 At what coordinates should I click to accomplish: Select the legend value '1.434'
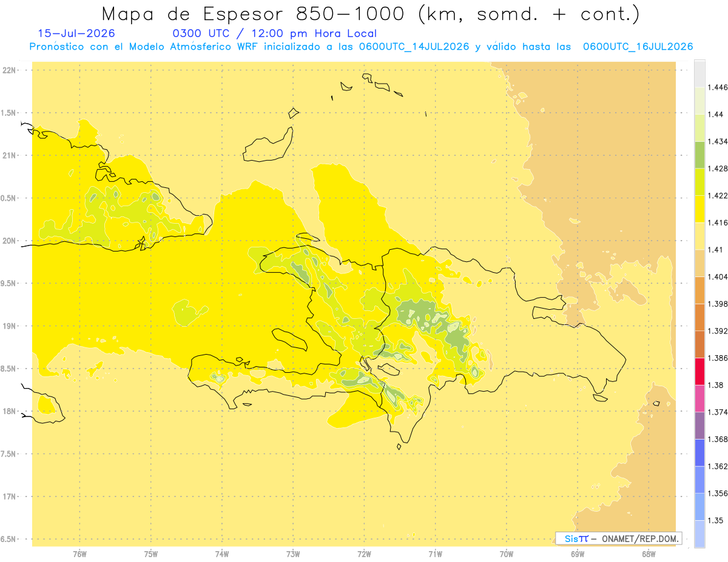coord(717,141)
